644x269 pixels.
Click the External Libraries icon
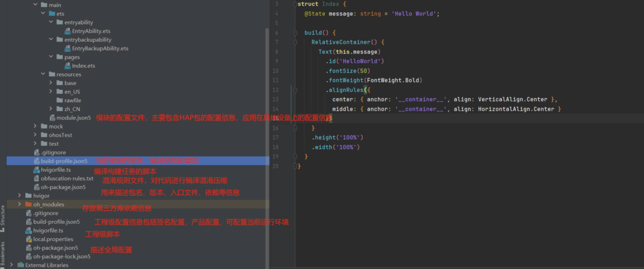(21, 265)
